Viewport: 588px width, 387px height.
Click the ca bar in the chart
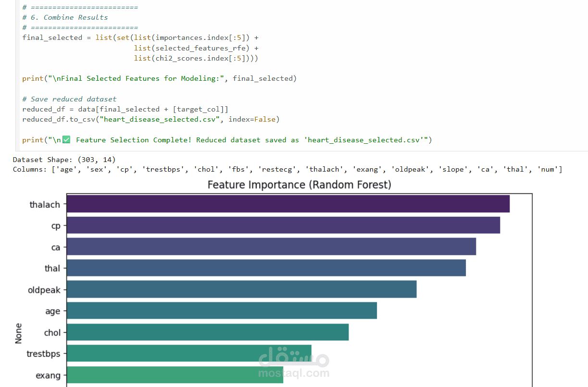tap(271, 247)
